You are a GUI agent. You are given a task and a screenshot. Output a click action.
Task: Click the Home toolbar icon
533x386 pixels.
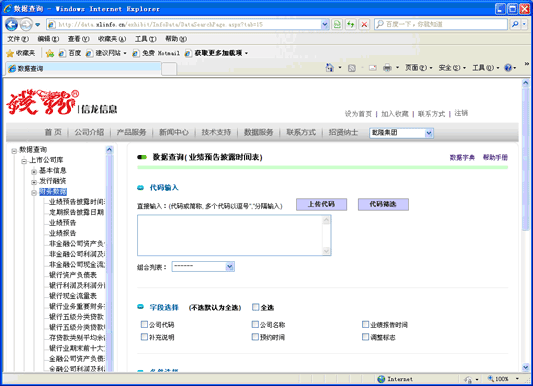click(329, 68)
